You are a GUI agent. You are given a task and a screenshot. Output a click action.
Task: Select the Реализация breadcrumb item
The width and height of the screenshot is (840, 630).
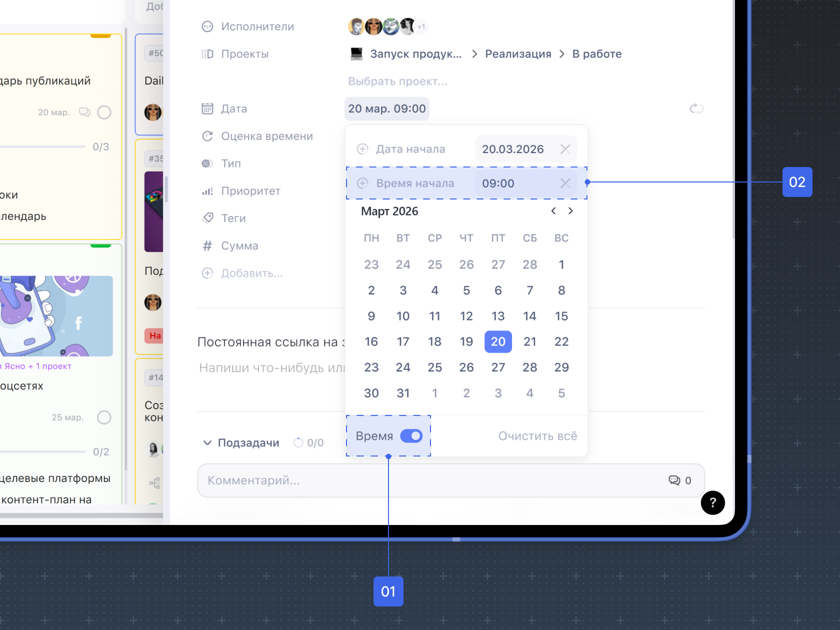[x=518, y=54]
